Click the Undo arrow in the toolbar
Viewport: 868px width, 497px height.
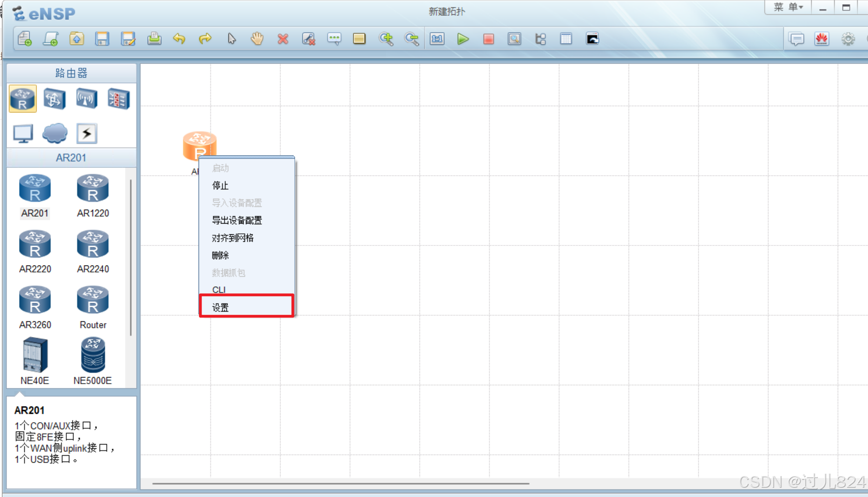point(179,39)
